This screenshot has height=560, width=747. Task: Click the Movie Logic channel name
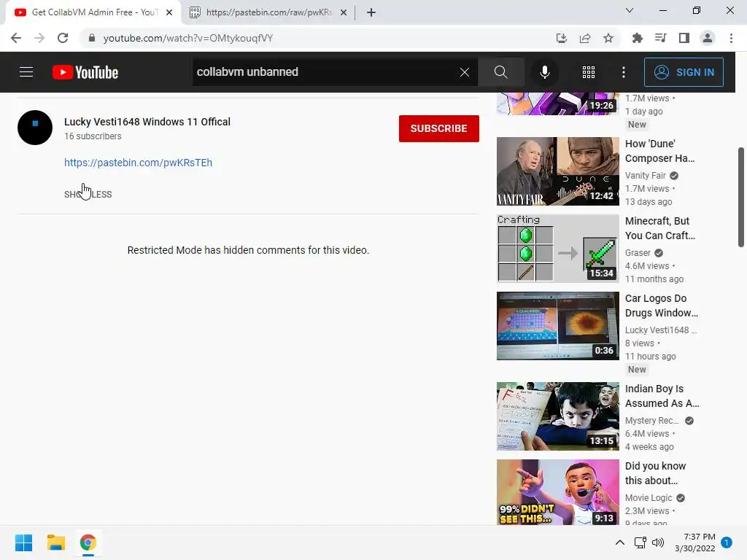(649, 497)
